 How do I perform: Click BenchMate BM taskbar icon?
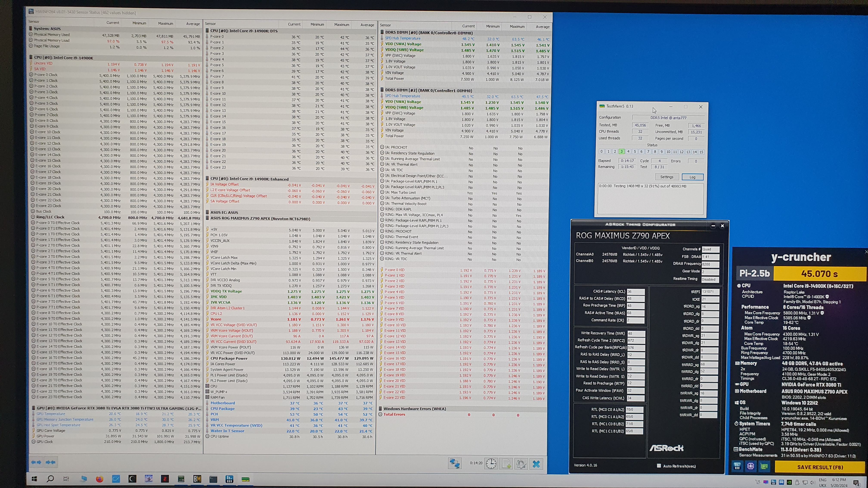tap(197, 479)
